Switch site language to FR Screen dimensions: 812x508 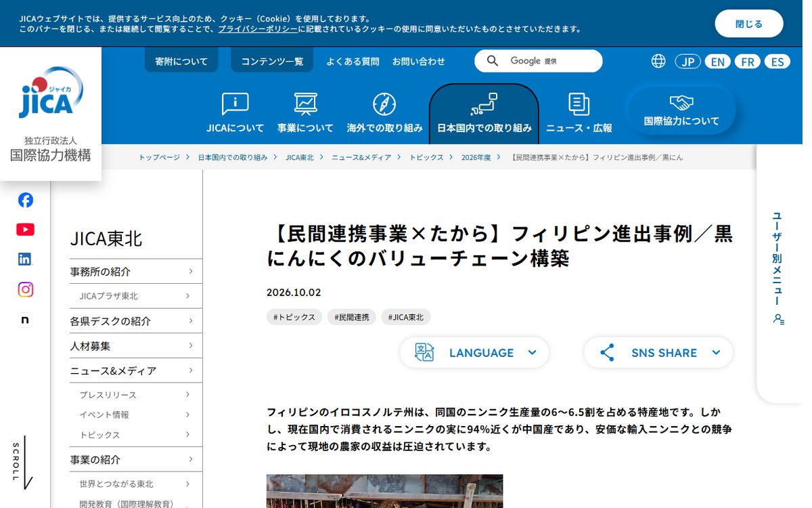pos(747,62)
